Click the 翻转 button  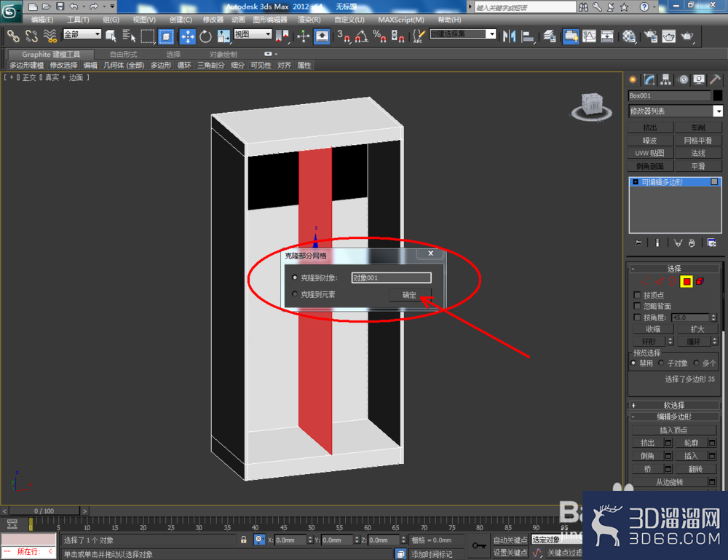point(695,469)
